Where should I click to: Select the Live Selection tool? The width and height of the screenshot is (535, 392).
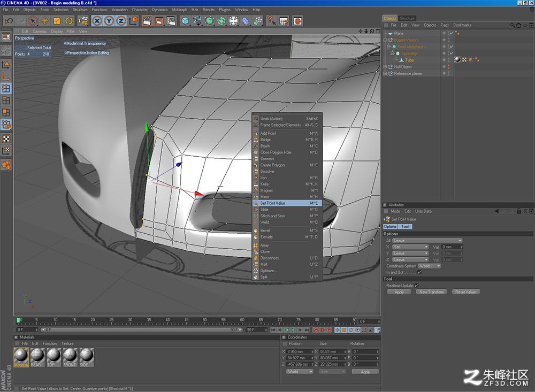click(x=33, y=21)
